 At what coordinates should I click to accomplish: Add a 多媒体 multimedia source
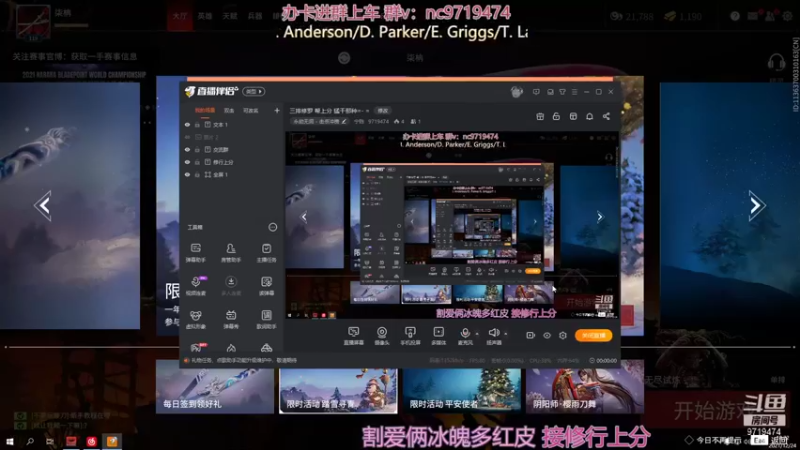438,336
